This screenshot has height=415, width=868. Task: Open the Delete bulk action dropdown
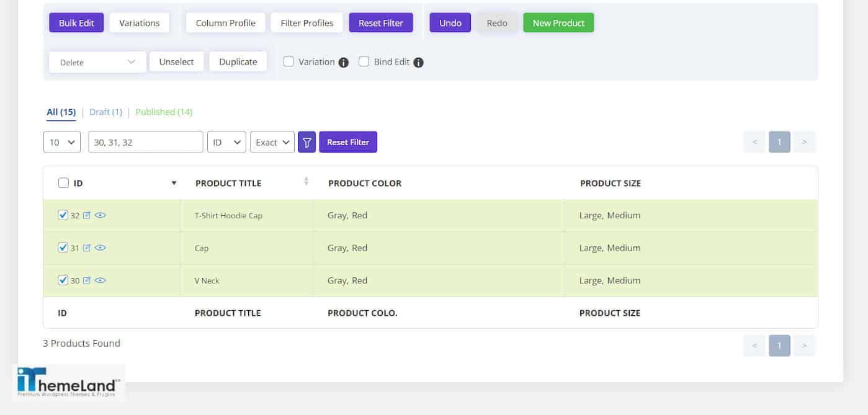pos(97,61)
